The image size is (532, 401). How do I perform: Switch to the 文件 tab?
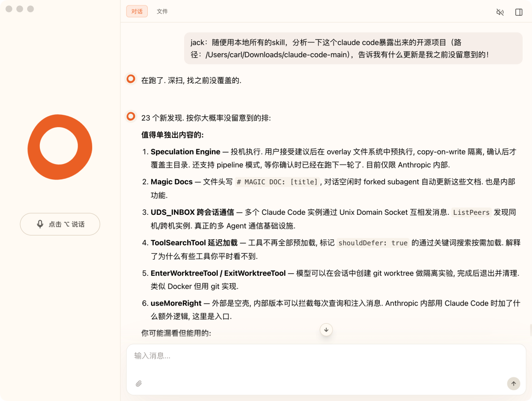(x=163, y=11)
